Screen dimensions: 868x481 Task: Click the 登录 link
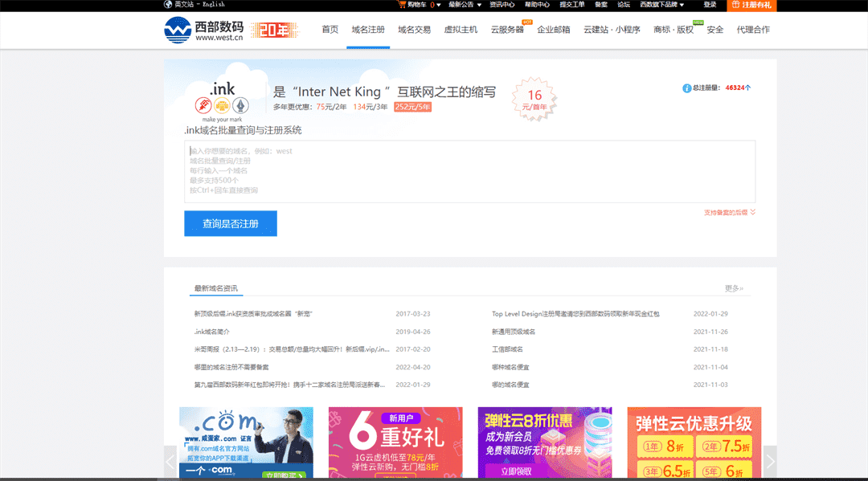click(x=710, y=5)
